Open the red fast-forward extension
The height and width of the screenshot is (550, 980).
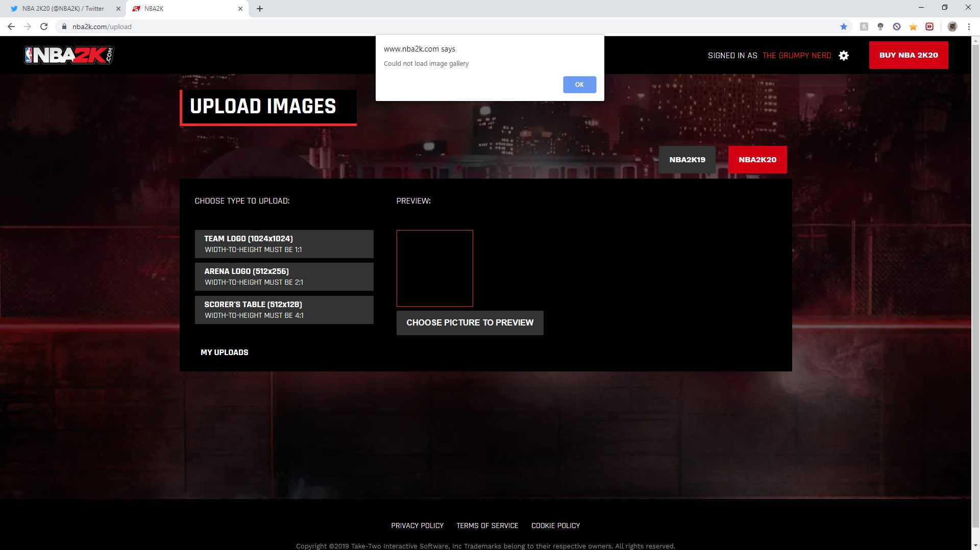[x=929, y=27]
